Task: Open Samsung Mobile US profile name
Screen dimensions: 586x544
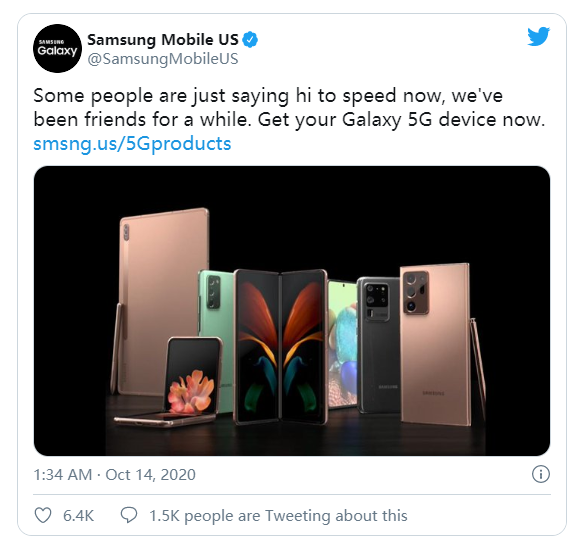Action: (x=163, y=40)
